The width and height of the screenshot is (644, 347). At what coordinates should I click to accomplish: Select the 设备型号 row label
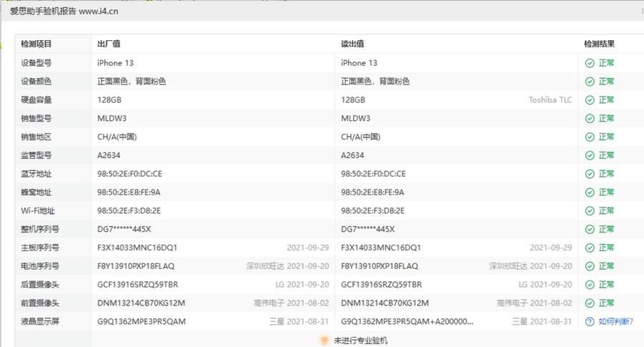[x=36, y=63]
